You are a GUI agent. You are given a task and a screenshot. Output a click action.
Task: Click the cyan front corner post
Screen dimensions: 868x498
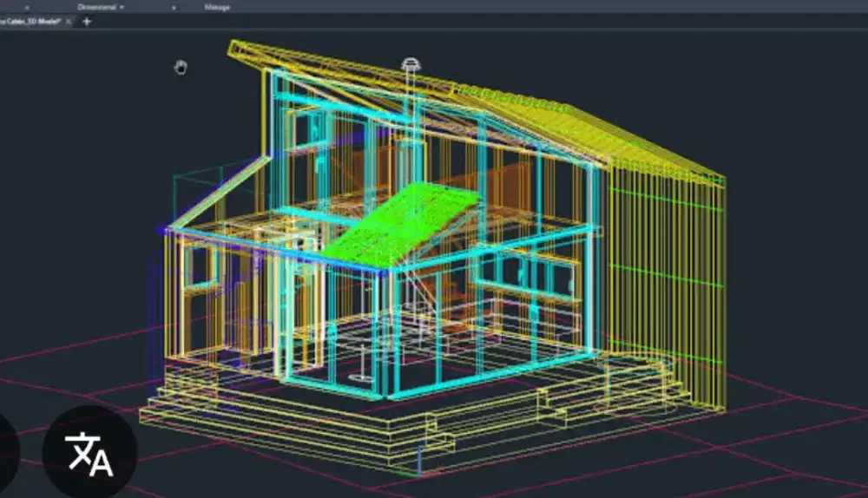point(385,334)
